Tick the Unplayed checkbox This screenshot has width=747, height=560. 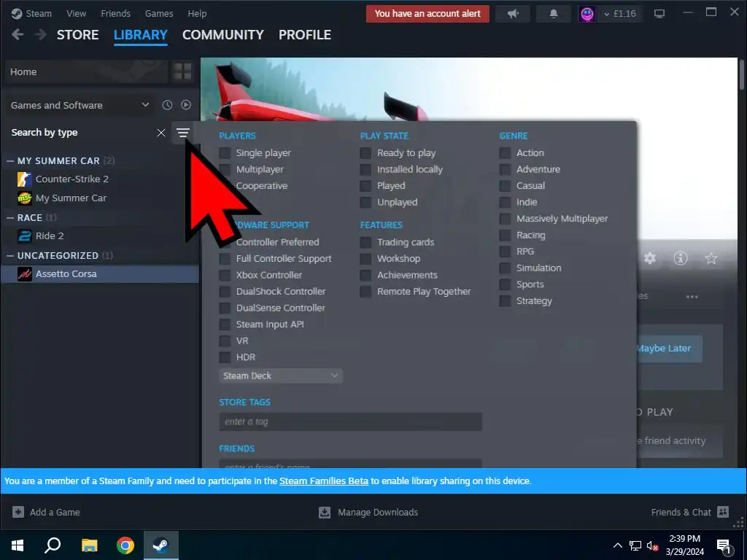(x=365, y=203)
